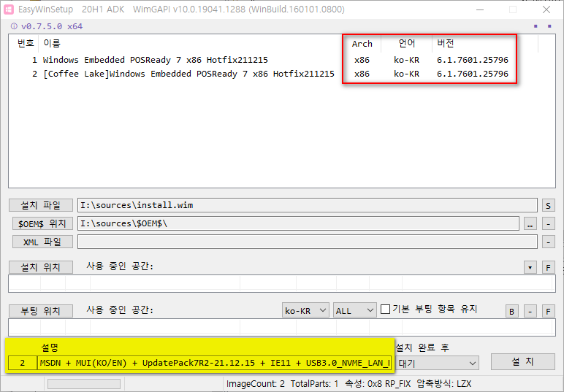Click 압축방식: LZX in status bar
The height and width of the screenshot is (392, 564).
pos(444,384)
